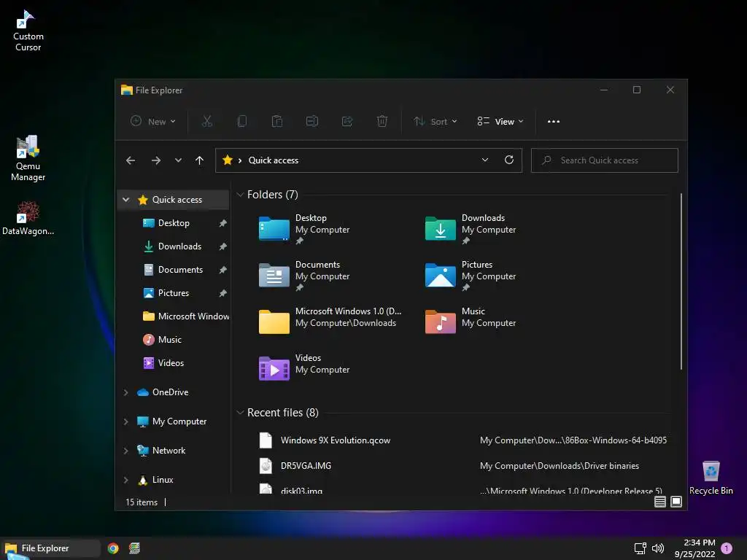Open volume control in system tray
Screen dimensions: 747x560
coord(658,548)
